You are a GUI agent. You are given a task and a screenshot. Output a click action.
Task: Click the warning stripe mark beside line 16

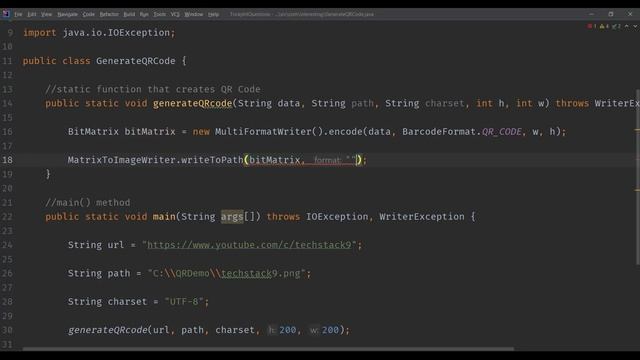pyautogui.click(x=637, y=130)
